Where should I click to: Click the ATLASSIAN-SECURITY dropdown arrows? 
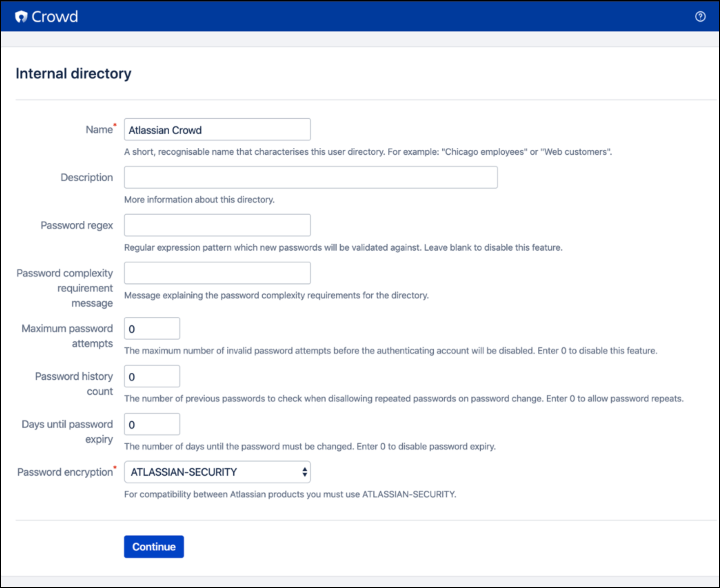(305, 472)
